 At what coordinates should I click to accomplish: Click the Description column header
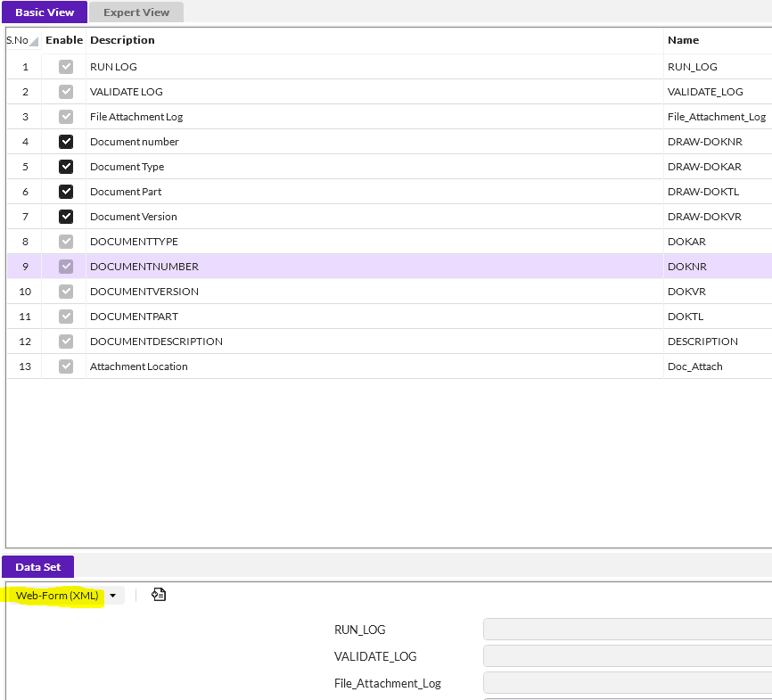click(x=122, y=40)
